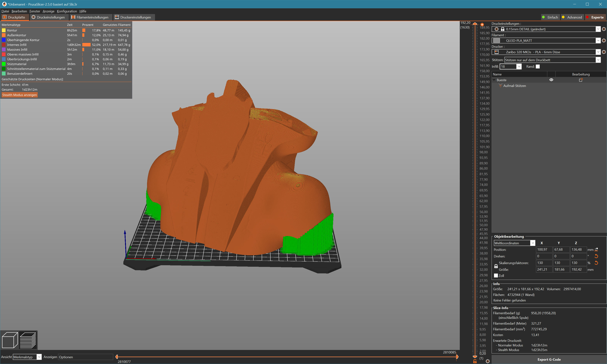Click drop-to-bed icon beside Position

click(x=596, y=250)
